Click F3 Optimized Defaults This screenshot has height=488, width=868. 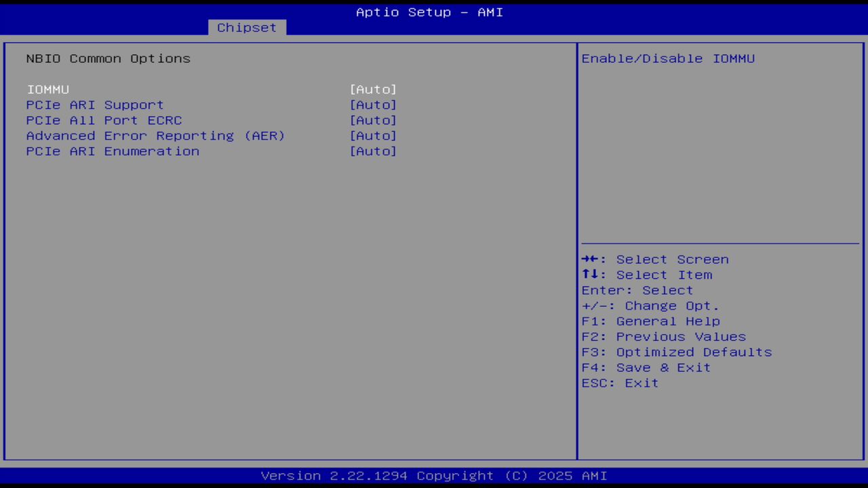tap(676, 352)
